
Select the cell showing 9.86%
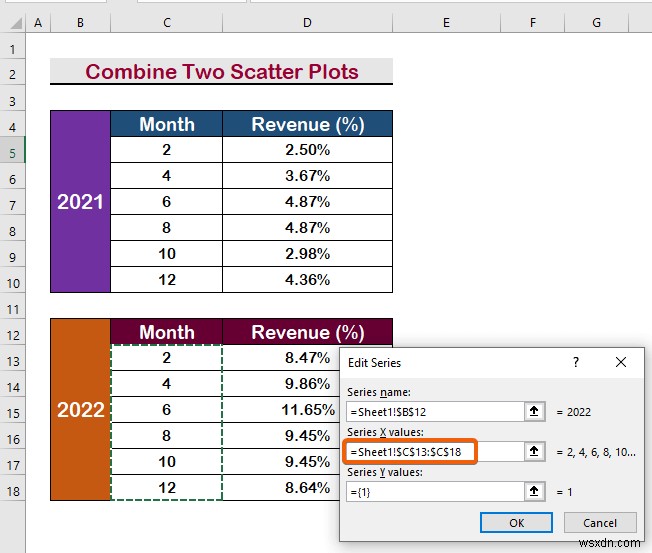point(281,383)
